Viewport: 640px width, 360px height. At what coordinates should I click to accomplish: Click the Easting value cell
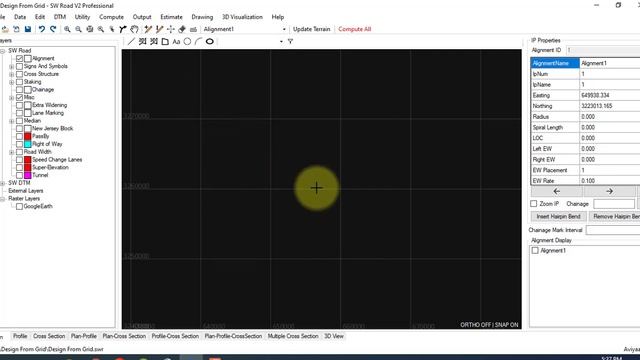[610, 95]
